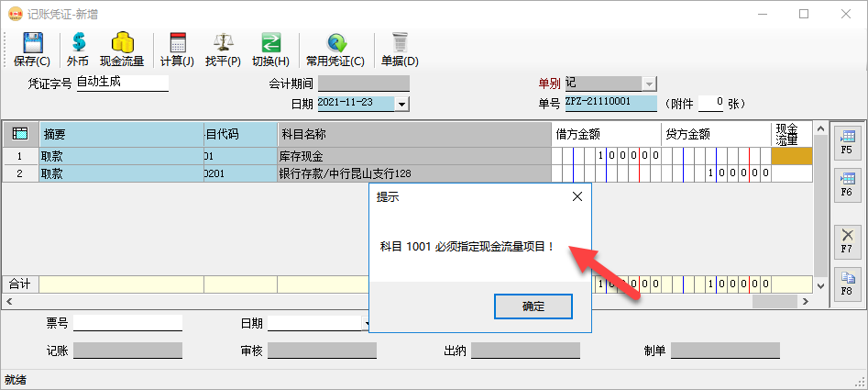Click the 附件 count field
This screenshot has height=390, width=868.
point(710,103)
